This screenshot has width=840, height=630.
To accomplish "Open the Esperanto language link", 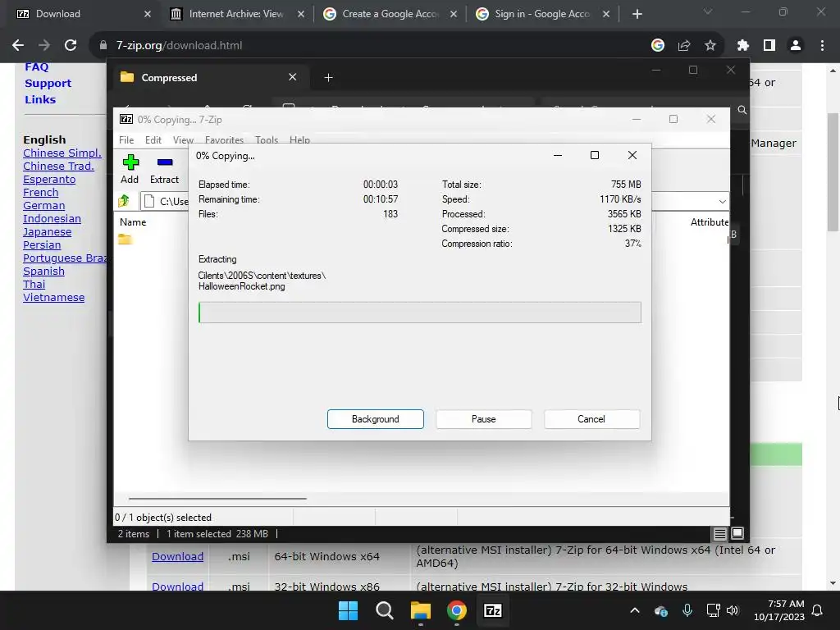I will [49, 180].
